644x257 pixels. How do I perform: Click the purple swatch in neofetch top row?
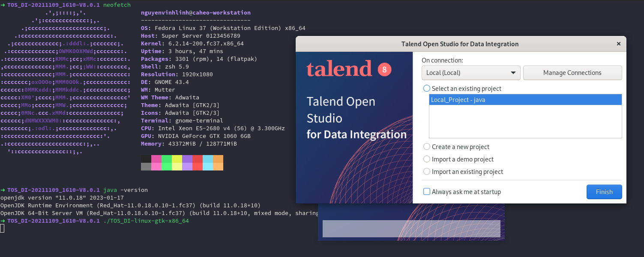click(x=187, y=159)
